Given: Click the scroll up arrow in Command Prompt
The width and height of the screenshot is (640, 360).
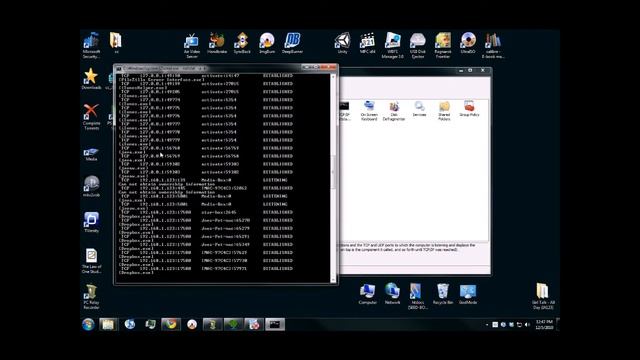Looking at the screenshot, I should (x=333, y=76).
